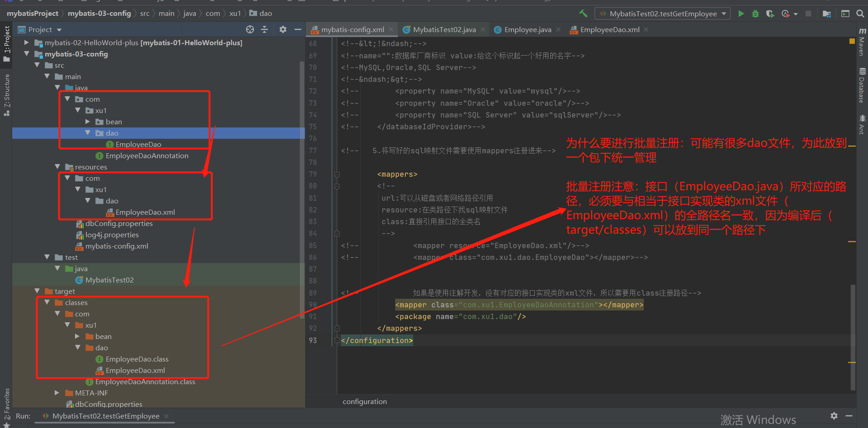Screen dimensions: 868x428
Task: Run with Coverage shield icon
Action: coord(770,14)
